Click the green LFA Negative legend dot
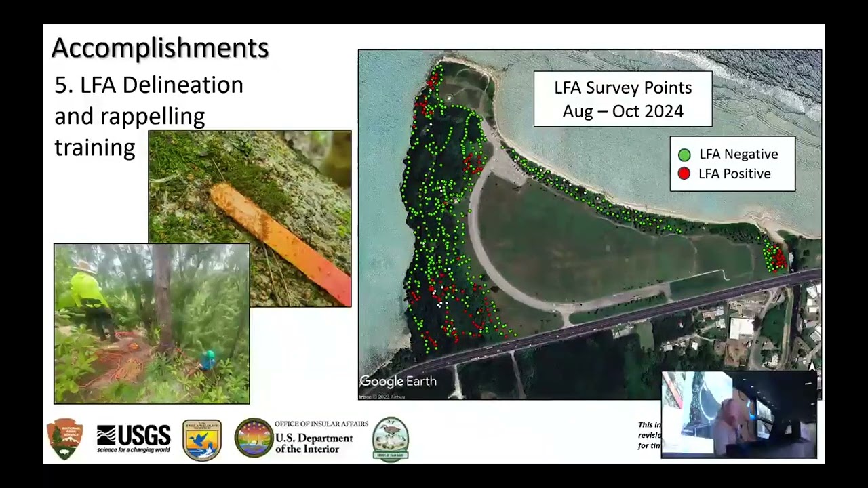Image resolution: width=868 pixels, height=488 pixels. (684, 155)
